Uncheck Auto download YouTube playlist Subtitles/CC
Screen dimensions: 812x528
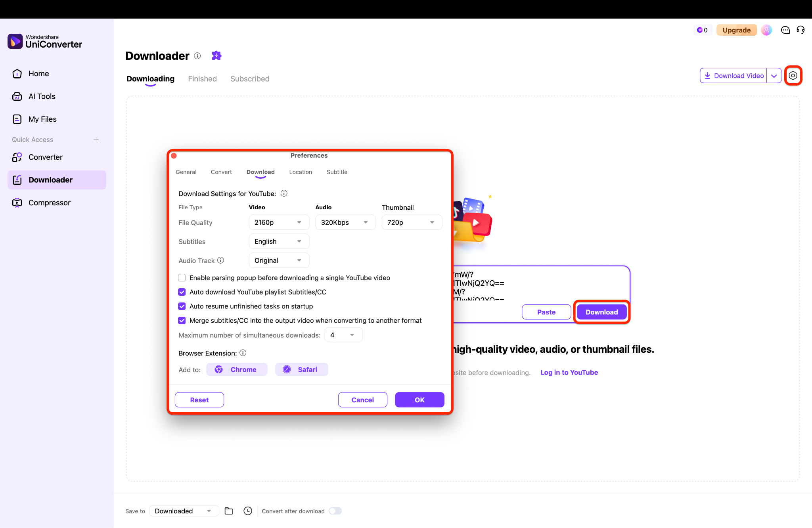(x=182, y=292)
